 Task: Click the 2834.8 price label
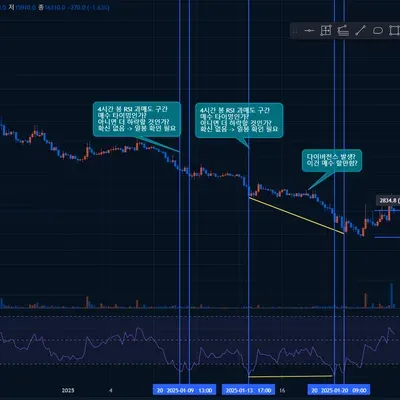tap(388, 200)
